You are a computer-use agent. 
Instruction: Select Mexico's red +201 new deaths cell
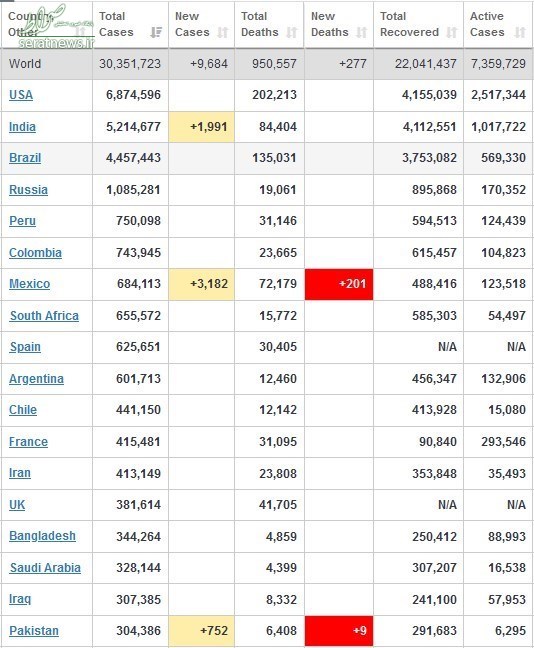click(x=339, y=284)
